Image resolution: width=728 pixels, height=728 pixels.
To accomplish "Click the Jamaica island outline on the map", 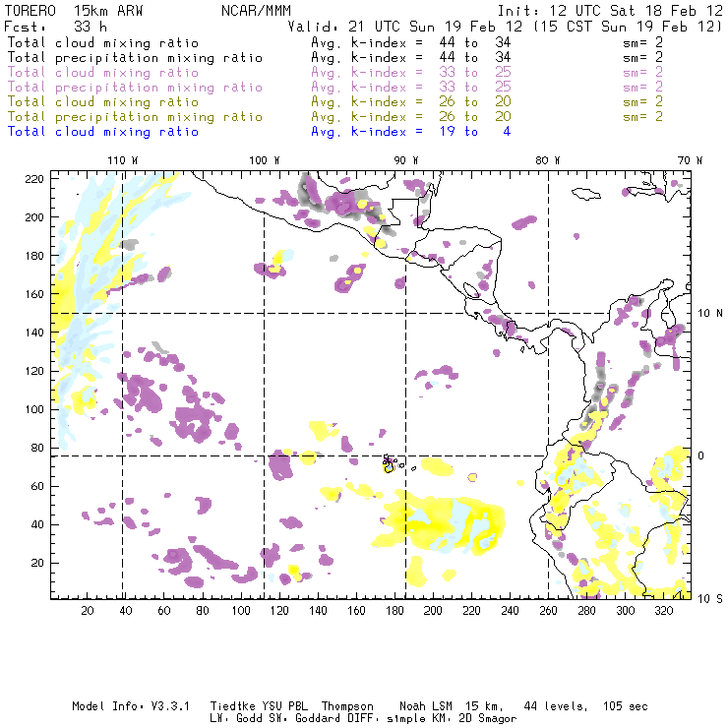I will (586, 193).
